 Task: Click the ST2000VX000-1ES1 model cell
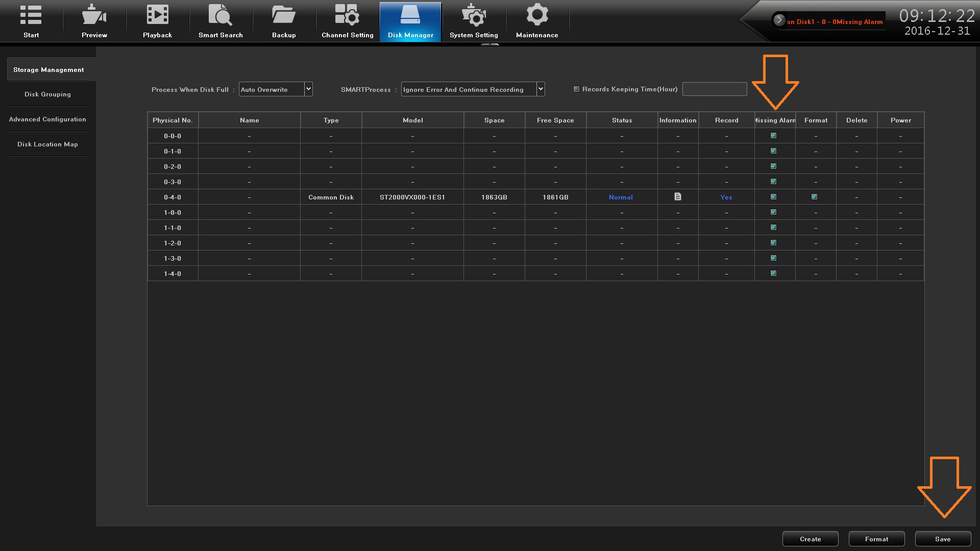click(412, 197)
